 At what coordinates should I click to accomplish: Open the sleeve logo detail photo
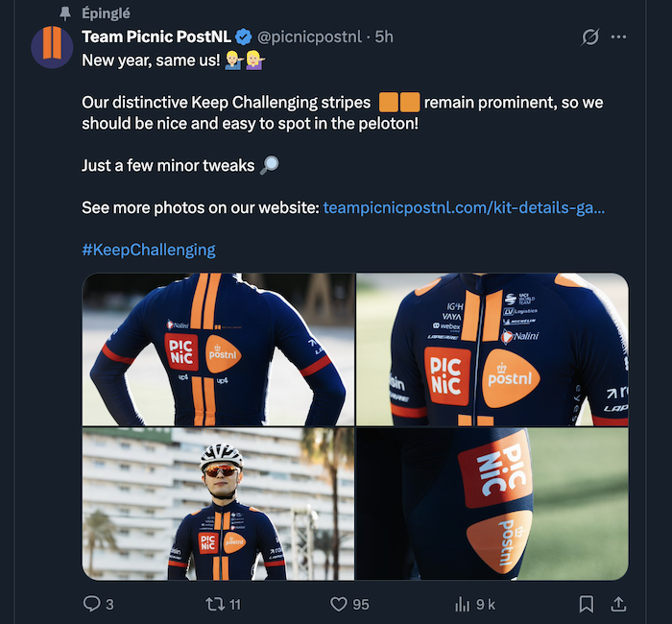pyautogui.click(x=492, y=504)
